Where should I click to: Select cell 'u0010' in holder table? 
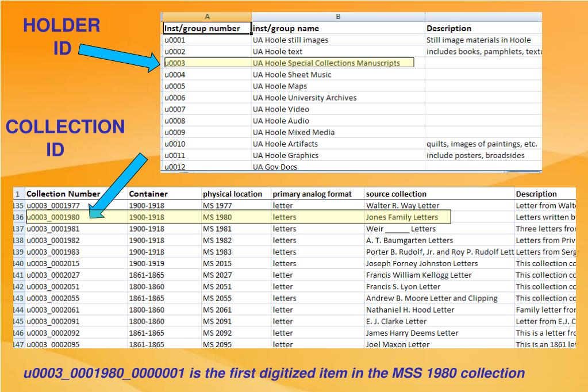(x=207, y=144)
